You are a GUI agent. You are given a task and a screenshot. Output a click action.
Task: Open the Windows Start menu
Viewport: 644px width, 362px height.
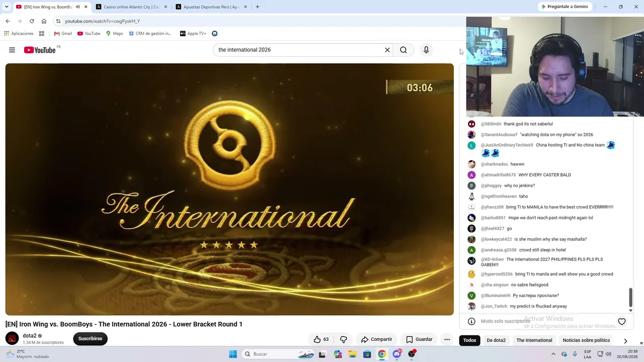click(233, 354)
